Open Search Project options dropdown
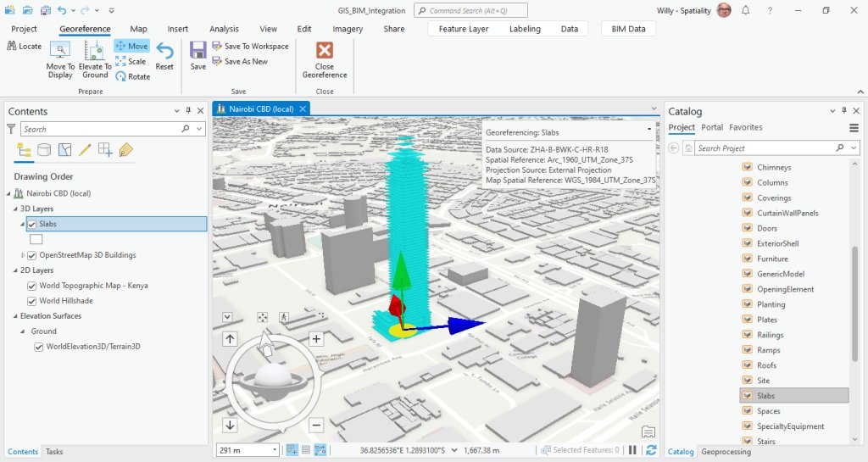Screen dimensions: 868x462 [x=854, y=148]
